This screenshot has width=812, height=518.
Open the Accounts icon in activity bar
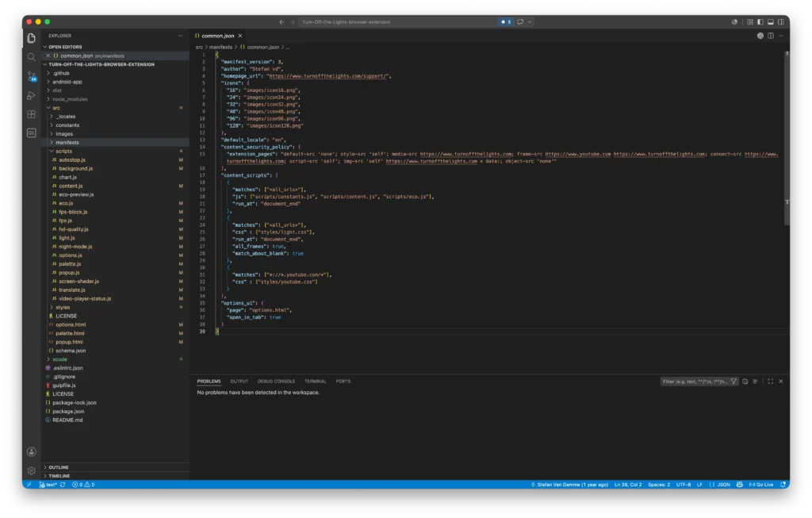pos(32,451)
